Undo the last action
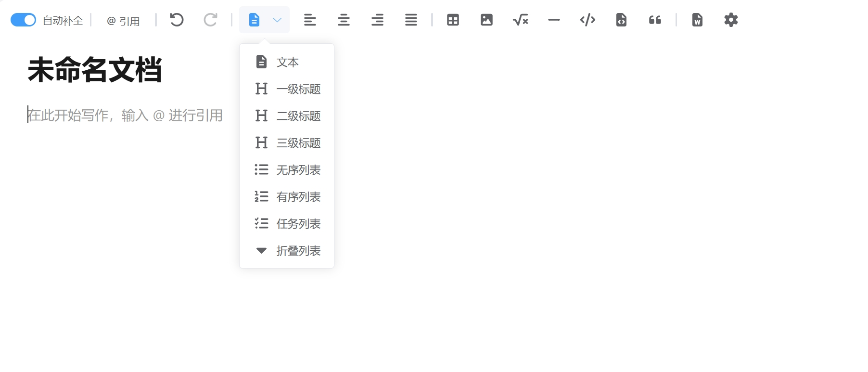The height and width of the screenshot is (372, 868). coord(177,20)
